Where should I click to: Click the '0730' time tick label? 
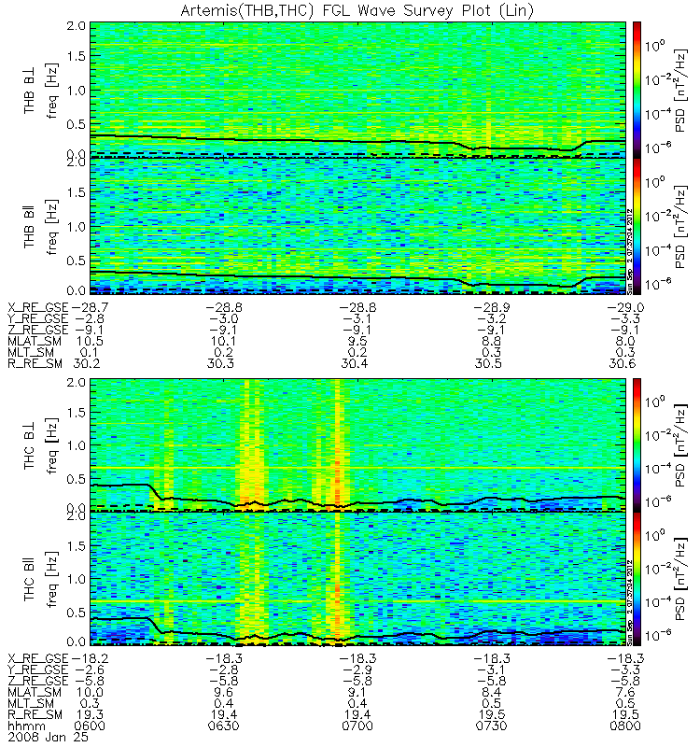pos(491,726)
